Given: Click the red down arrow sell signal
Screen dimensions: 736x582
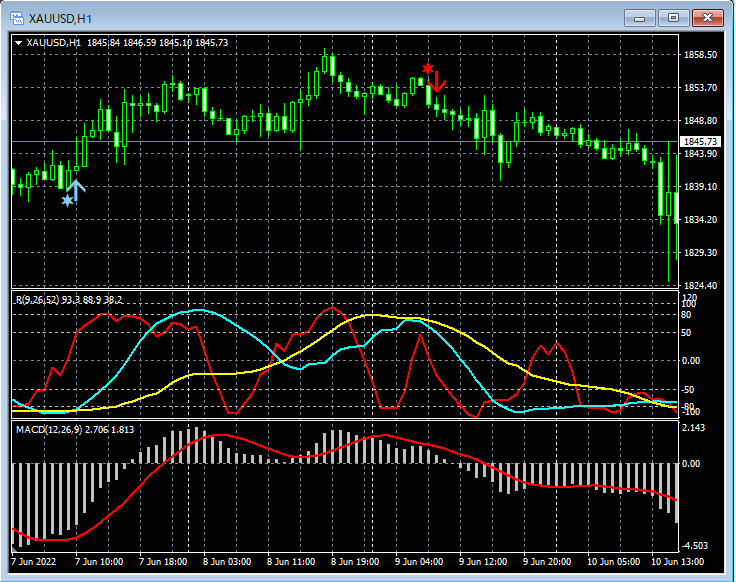Looking at the screenshot, I should 437,81.
